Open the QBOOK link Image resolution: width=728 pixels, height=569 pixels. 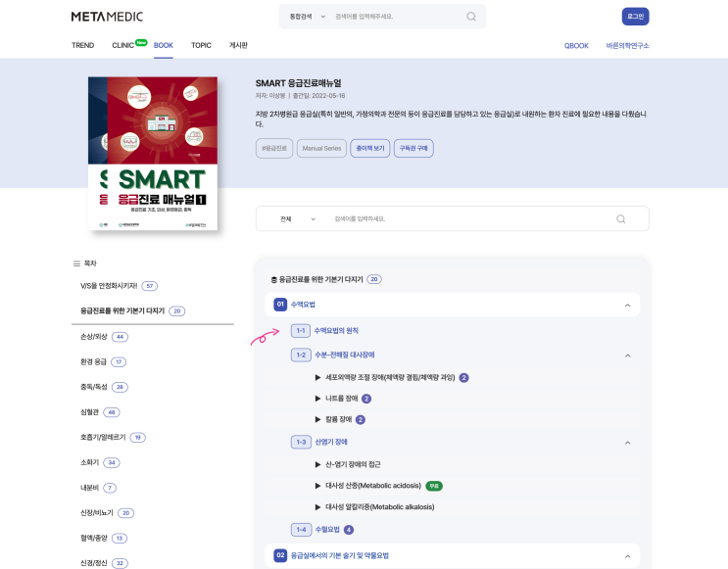coord(576,45)
